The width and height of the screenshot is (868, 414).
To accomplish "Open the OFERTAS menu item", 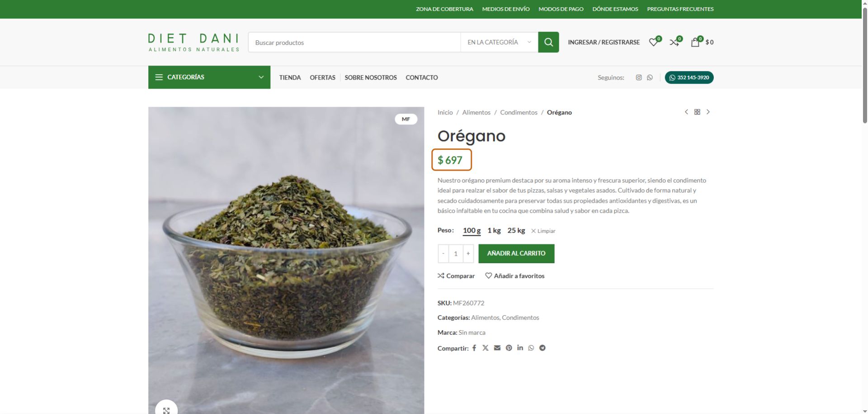I will pos(323,77).
